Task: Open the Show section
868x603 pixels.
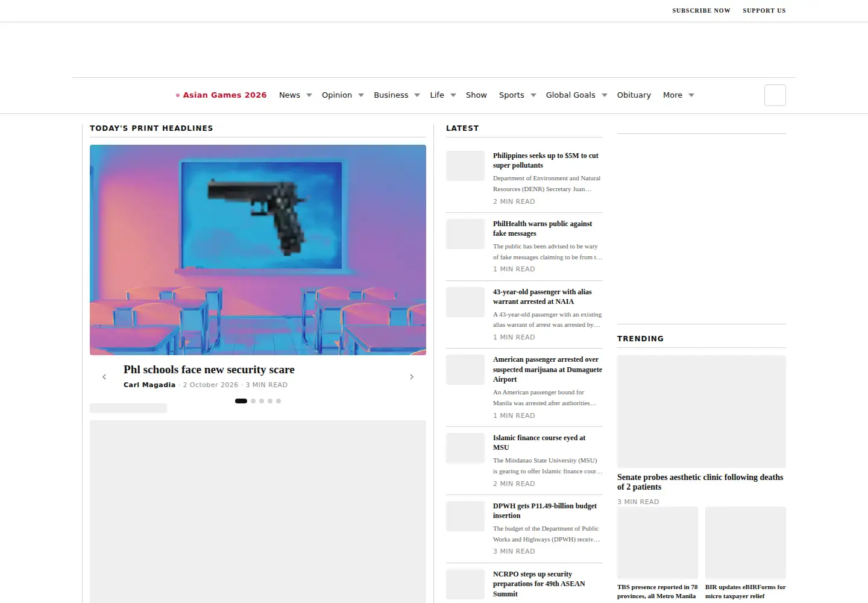Action: click(x=476, y=95)
